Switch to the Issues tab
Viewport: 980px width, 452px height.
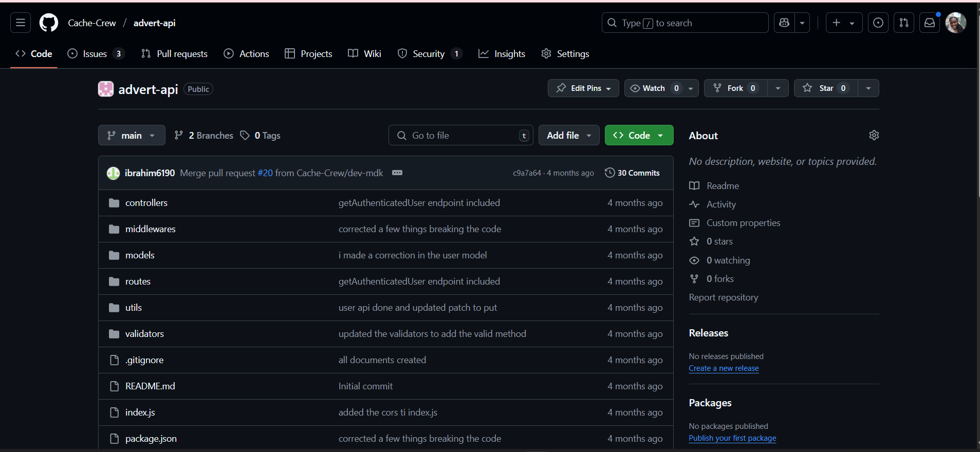96,53
